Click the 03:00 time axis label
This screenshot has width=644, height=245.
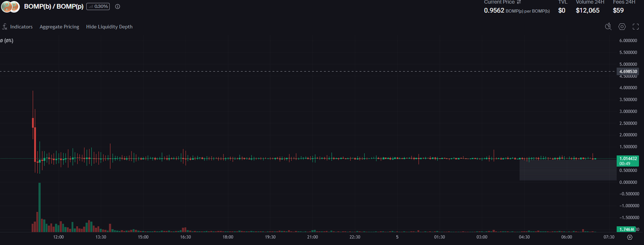click(482, 237)
